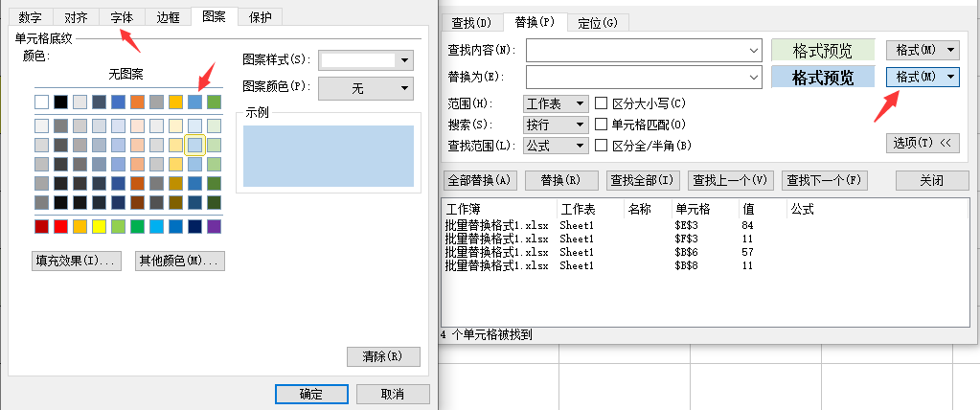Choose the dark red standard color swatch
980x410 pixels.
(41, 226)
